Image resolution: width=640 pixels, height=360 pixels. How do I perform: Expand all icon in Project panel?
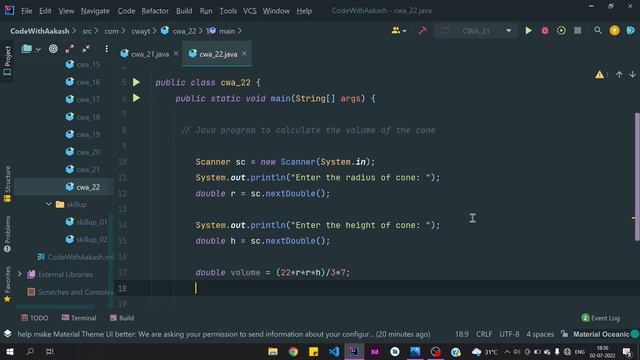[x=69, y=49]
